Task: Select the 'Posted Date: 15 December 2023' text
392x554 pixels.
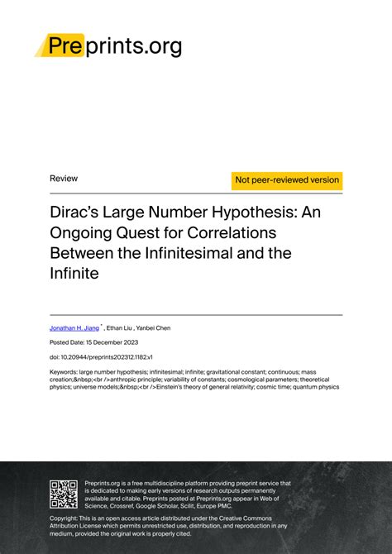Action: tap(93, 342)
